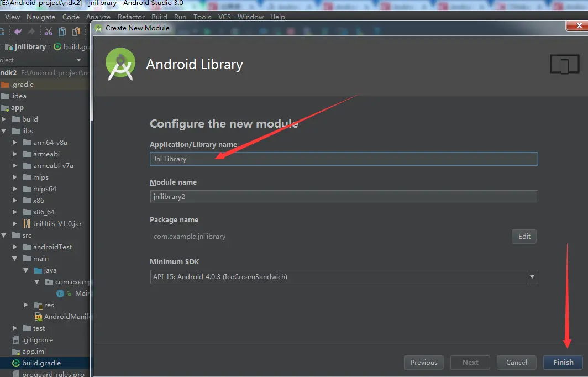Click the app.iml file icon
Screen dimensions: 588x377
pos(15,352)
